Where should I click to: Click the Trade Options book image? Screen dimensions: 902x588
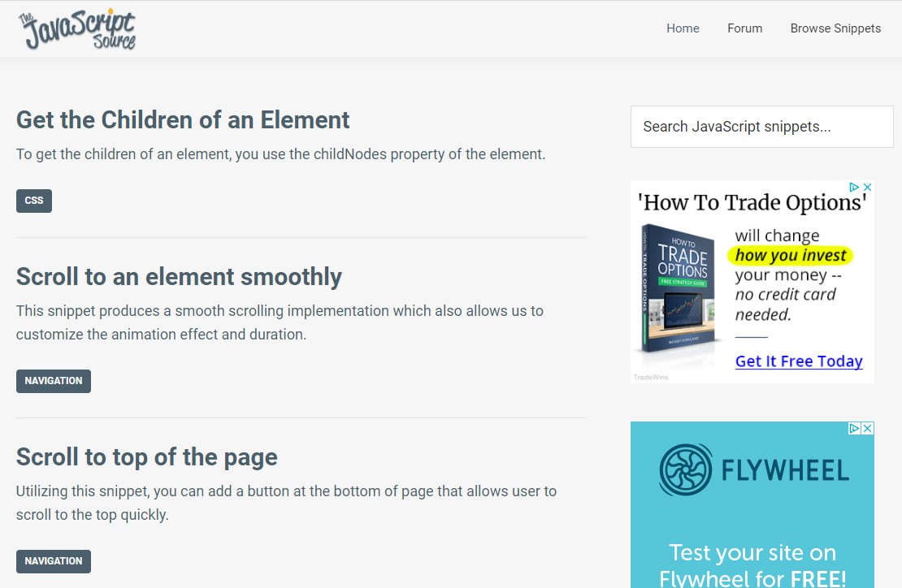click(x=679, y=291)
